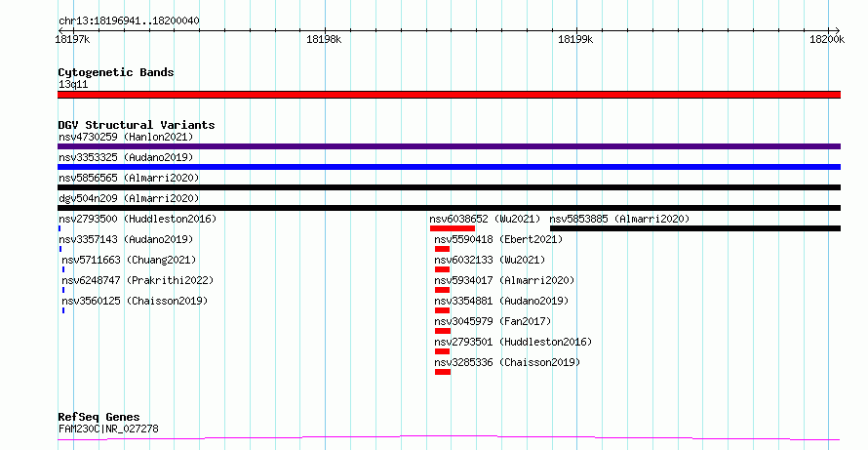Click red bar under nsv2793501

[443, 351]
